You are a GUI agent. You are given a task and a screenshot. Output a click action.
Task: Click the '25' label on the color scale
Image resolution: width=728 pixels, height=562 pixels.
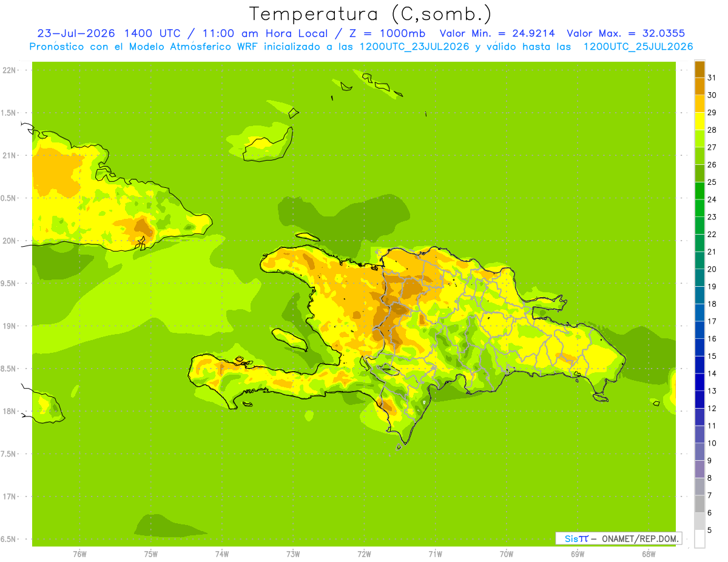click(712, 182)
